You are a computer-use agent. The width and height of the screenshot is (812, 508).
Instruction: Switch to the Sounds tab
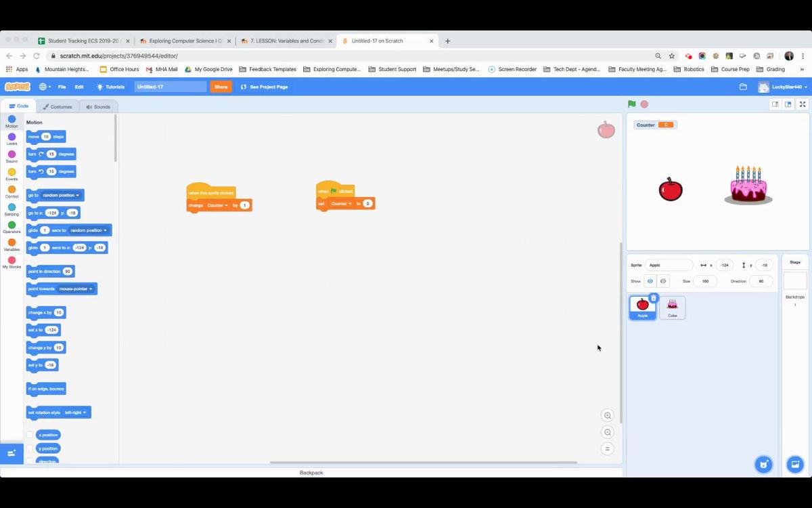pyautogui.click(x=98, y=106)
